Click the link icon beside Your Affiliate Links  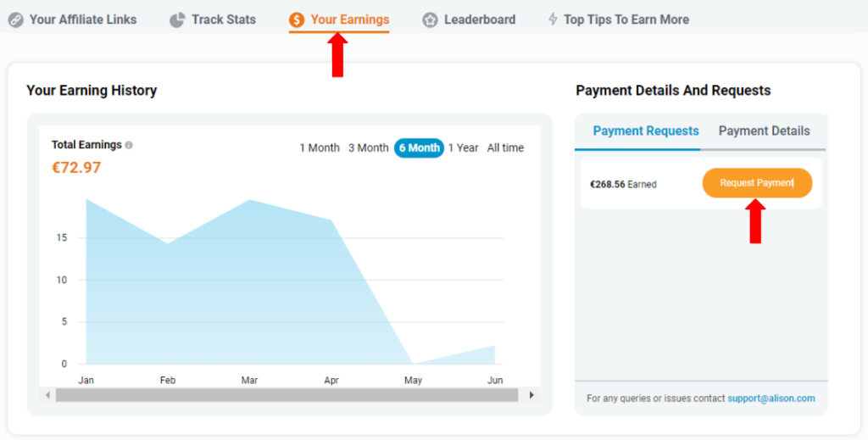[x=15, y=19]
